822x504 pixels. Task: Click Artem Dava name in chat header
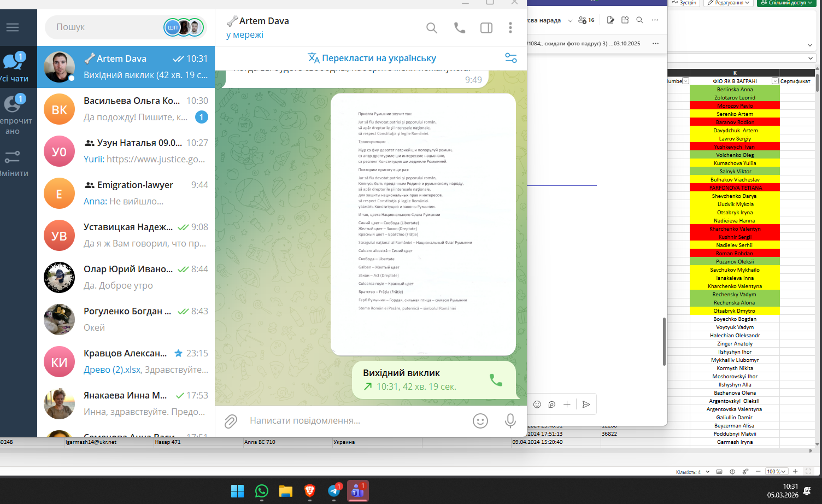[x=264, y=21]
